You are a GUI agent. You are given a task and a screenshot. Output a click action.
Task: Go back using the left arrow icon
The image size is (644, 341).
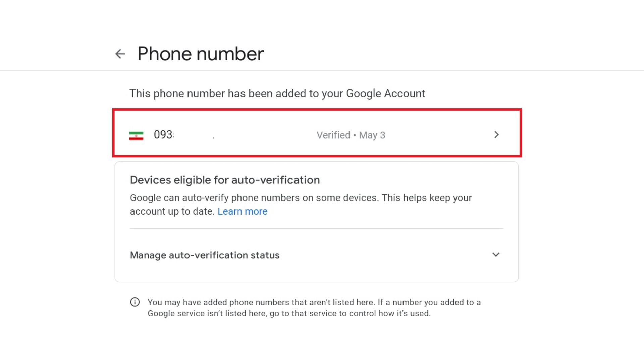click(x=120, y=54)
